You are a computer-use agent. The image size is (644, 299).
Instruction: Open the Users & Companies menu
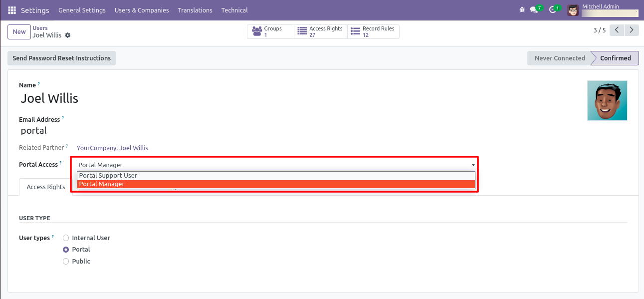coord(142,10)
